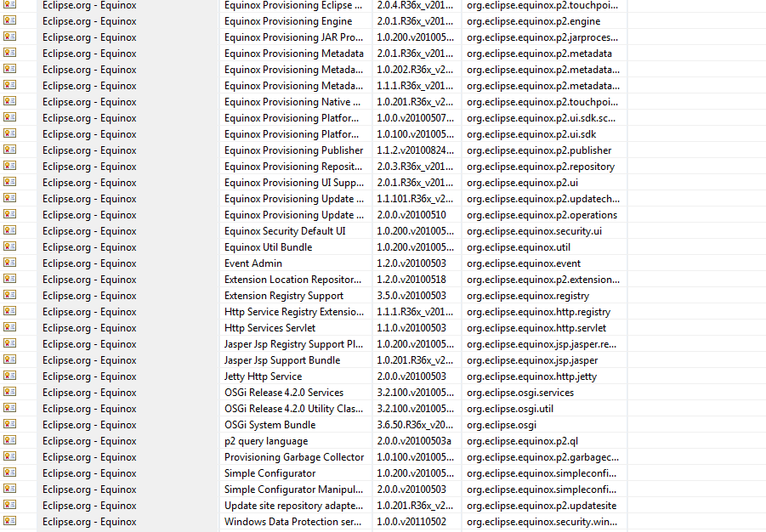
Task: Click version '1.1.1.R36x_v201...' in Metada... row
Action: (x=415, y=86)
